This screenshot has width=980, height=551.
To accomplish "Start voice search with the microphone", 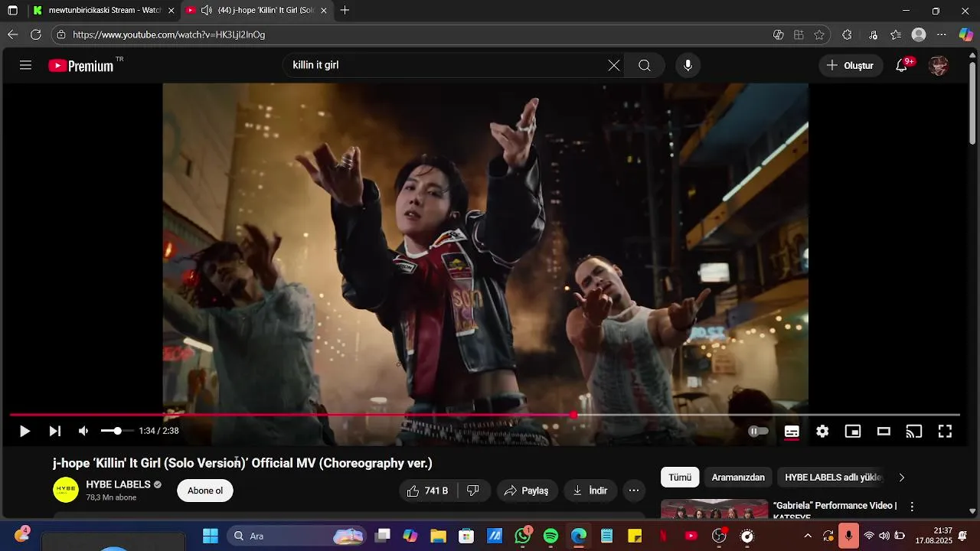I will pos(688,66).
